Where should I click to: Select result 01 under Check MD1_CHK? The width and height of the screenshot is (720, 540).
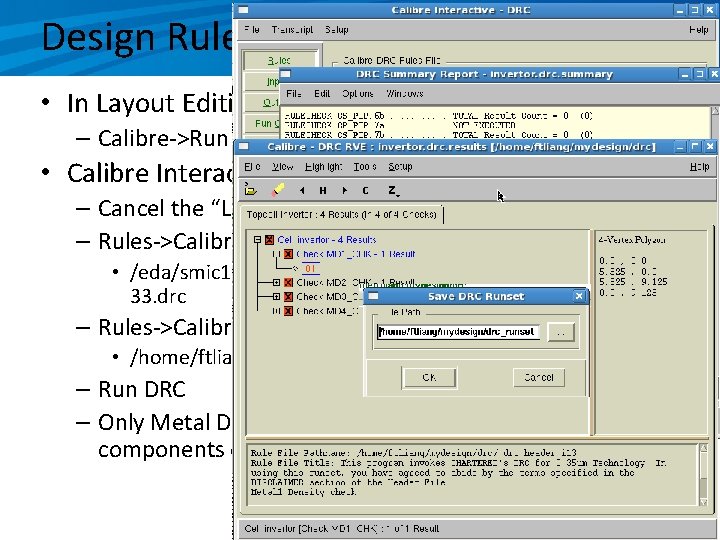[310, 268]
